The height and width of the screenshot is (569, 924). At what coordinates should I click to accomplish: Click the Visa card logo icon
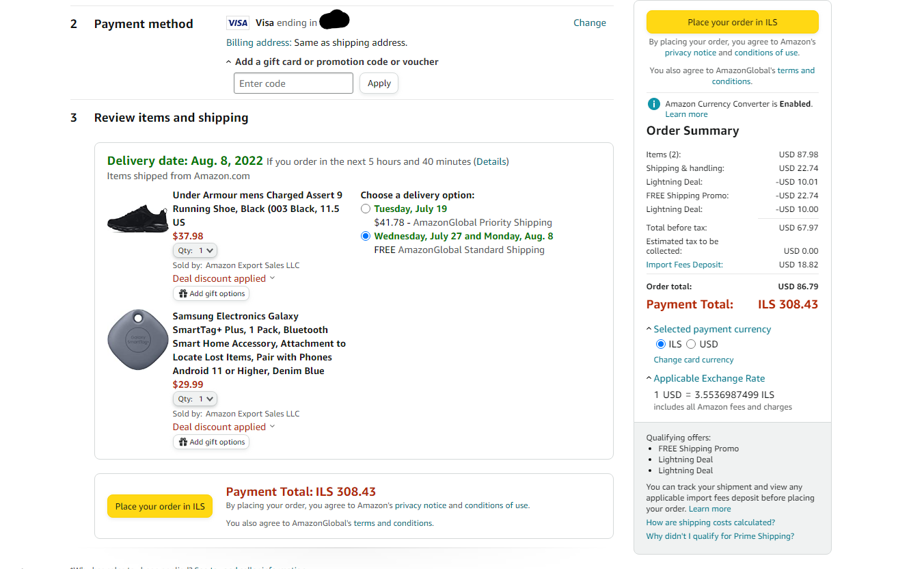click(238, 23)
